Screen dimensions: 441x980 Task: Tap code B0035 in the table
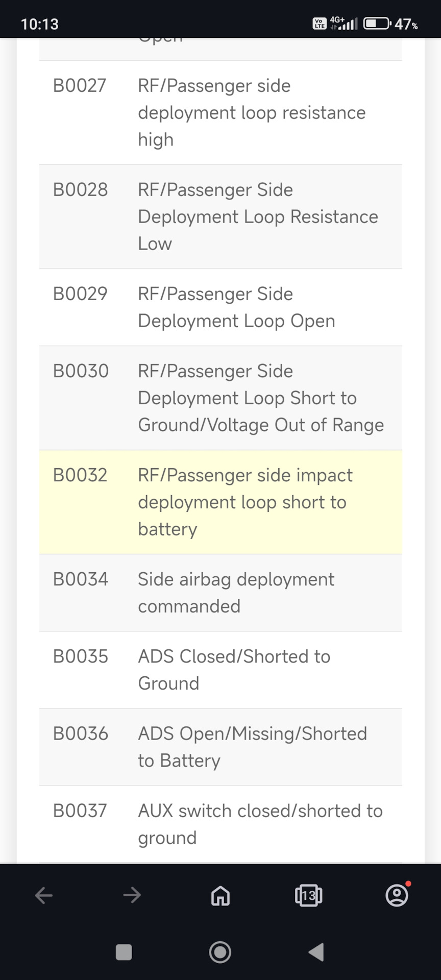(81, 656)
